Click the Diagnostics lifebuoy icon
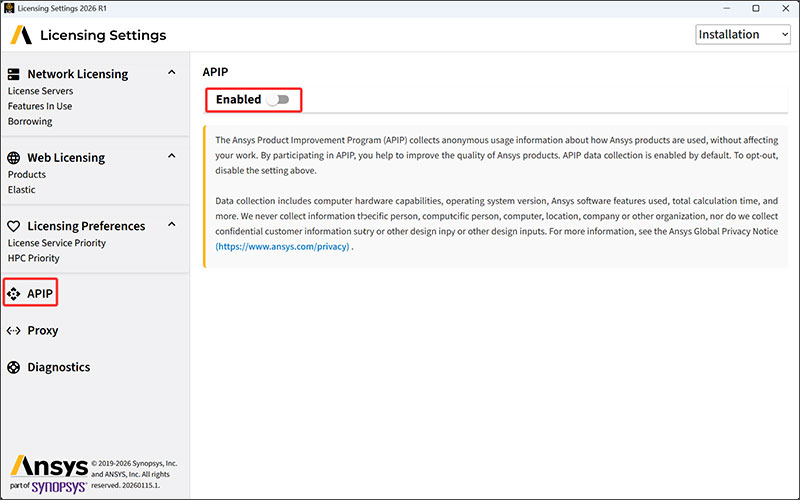Image resolution: width=800 pixels, height=500 pixels. coord(14,367)
